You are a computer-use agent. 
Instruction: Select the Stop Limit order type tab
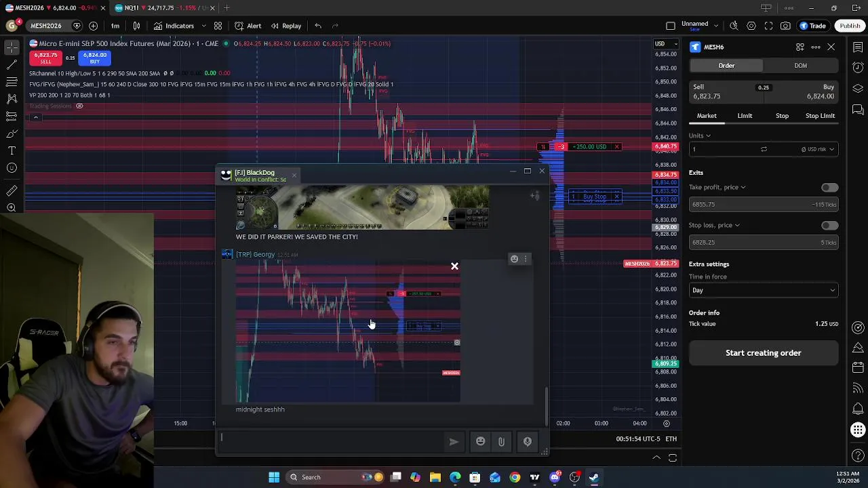point(820,116)
